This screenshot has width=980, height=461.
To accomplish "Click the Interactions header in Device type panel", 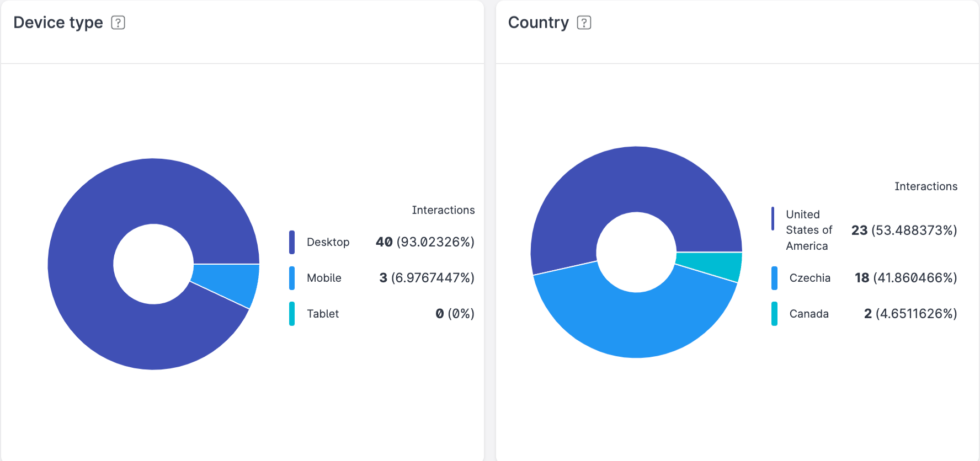I will [443, 210].
